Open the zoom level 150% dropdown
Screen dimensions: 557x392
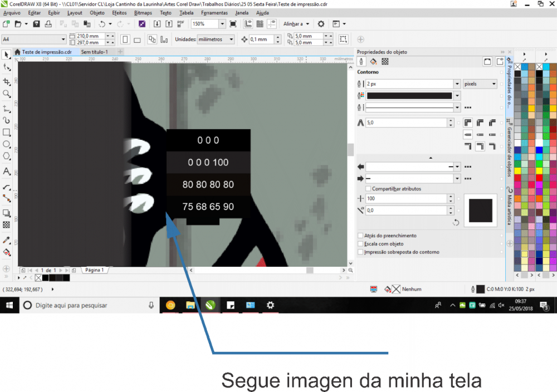click(222, 24)
